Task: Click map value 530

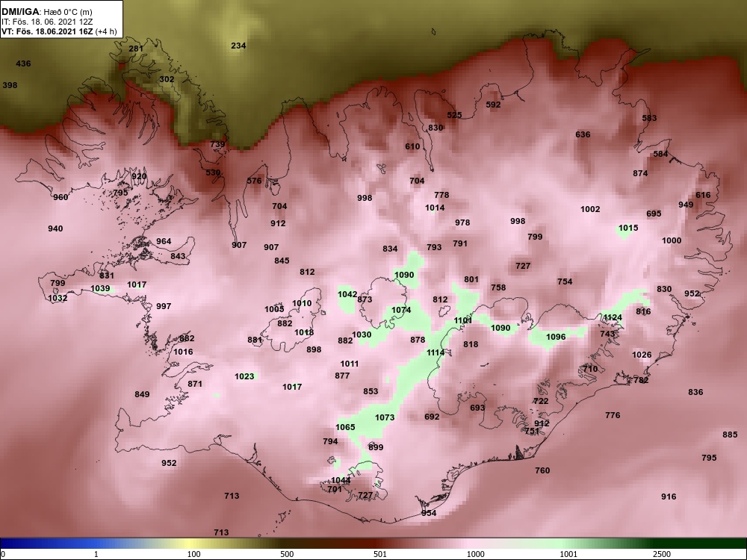Action: (213, 172)
